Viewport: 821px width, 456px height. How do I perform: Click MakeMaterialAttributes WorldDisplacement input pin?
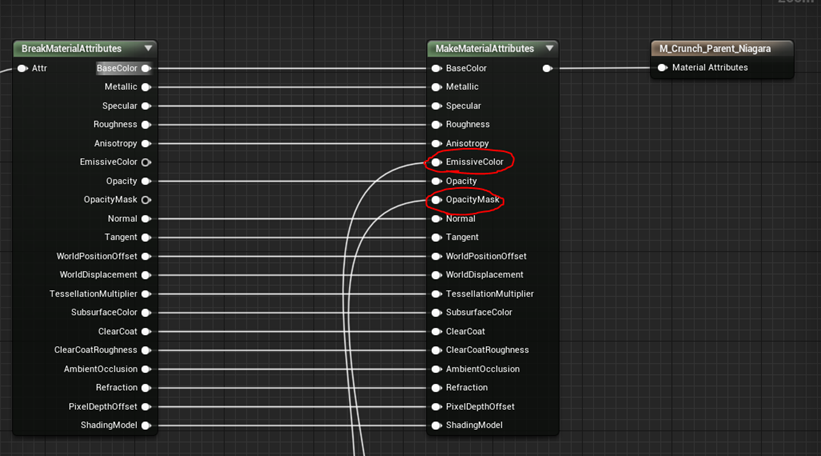[x=436, y=275]
